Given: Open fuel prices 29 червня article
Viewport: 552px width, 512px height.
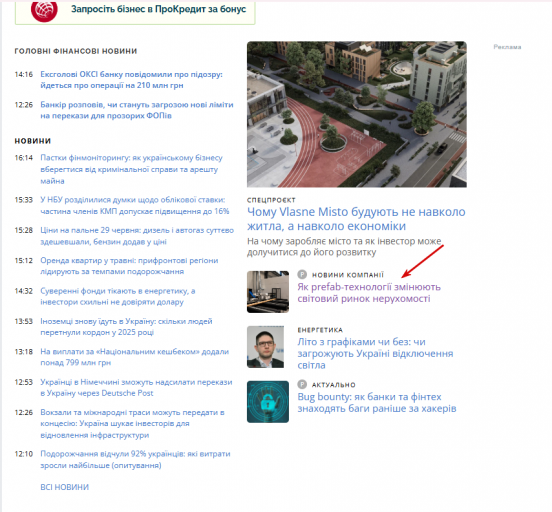Looking at the screenshot, I should click(137, 236).
